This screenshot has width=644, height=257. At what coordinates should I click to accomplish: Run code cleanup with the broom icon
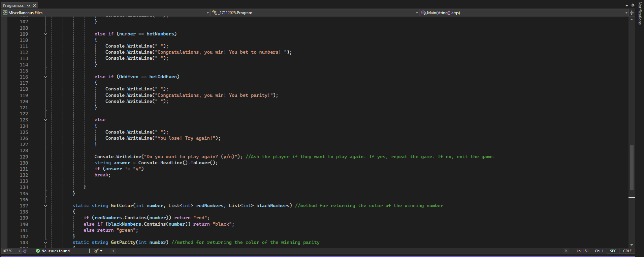[96, 251]
